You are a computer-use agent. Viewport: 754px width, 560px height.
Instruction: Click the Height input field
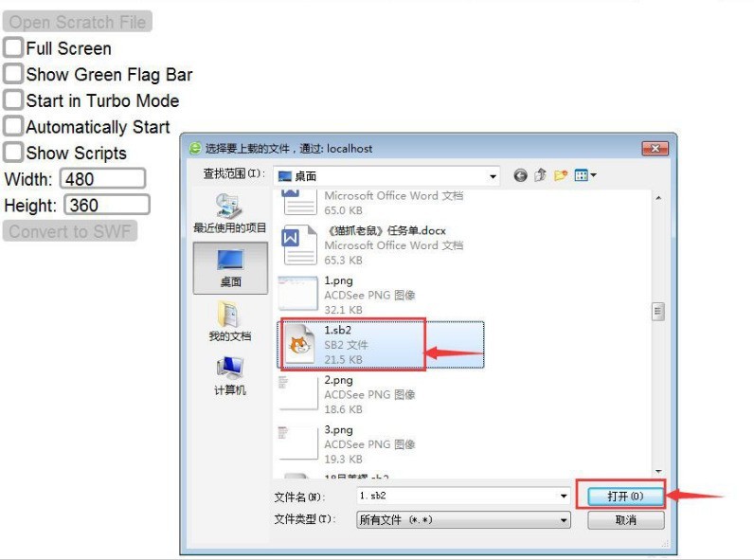pyautogui.click(x=107, y=206)
